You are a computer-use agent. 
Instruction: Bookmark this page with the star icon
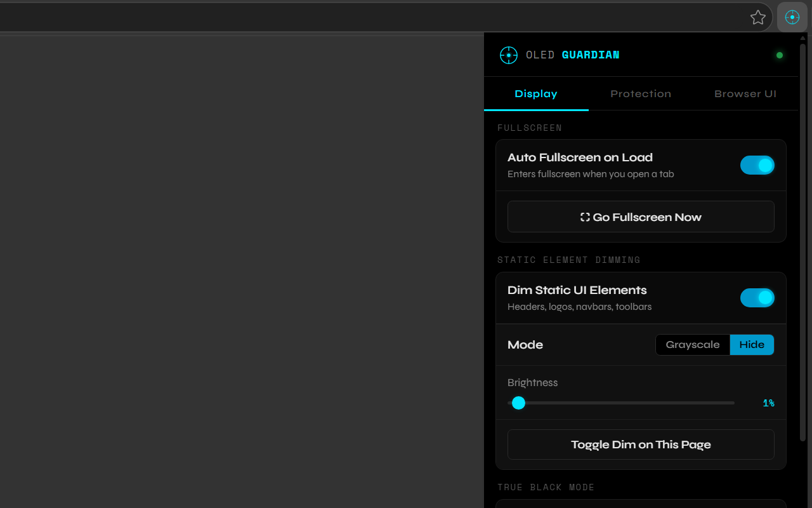click(757, 17)
